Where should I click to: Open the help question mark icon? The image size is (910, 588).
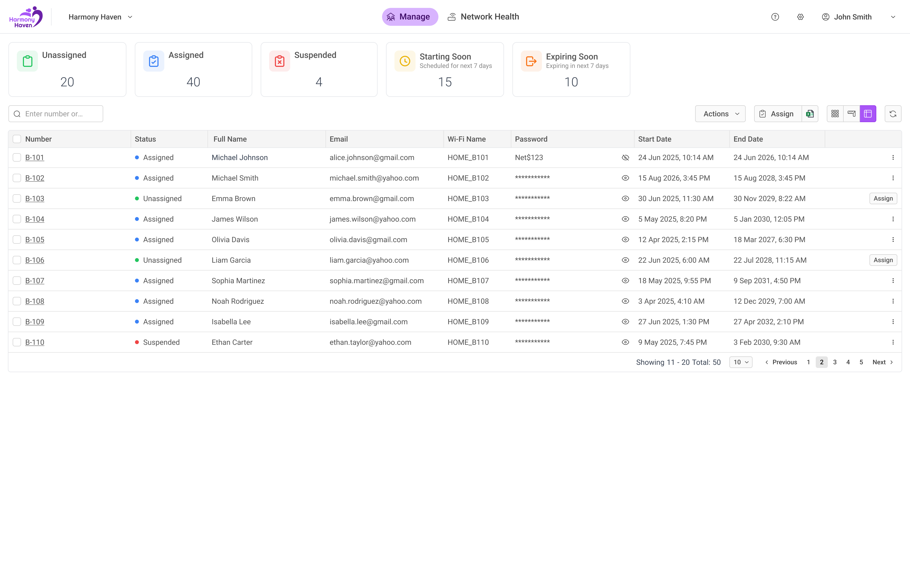(x=775, y=17)
